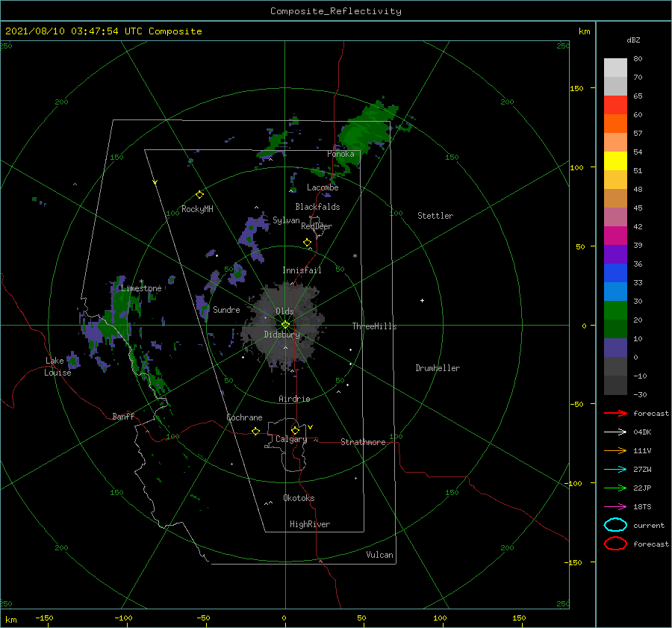Click the Ponoka label
This screenshot has width=672, height=628.
coord(340,154)
